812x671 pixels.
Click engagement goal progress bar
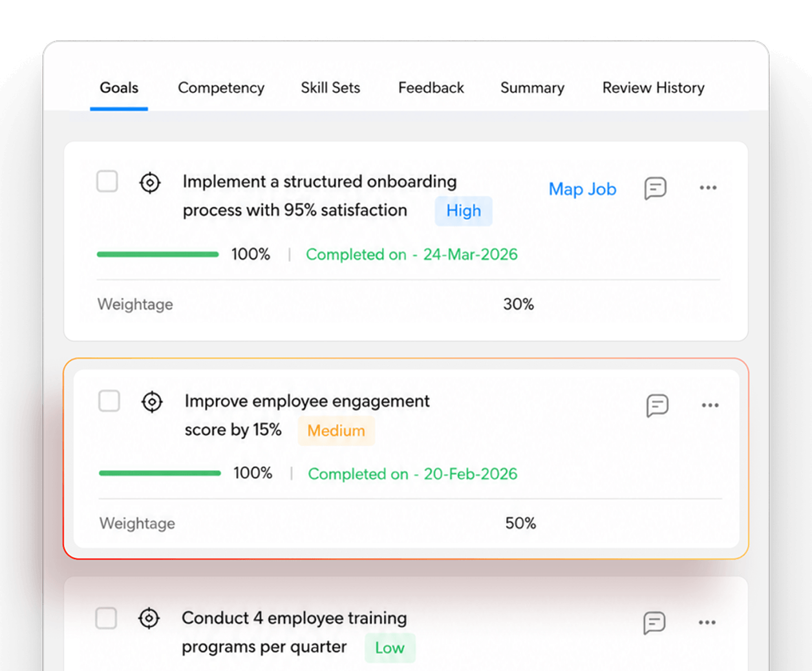pos(160,473)
